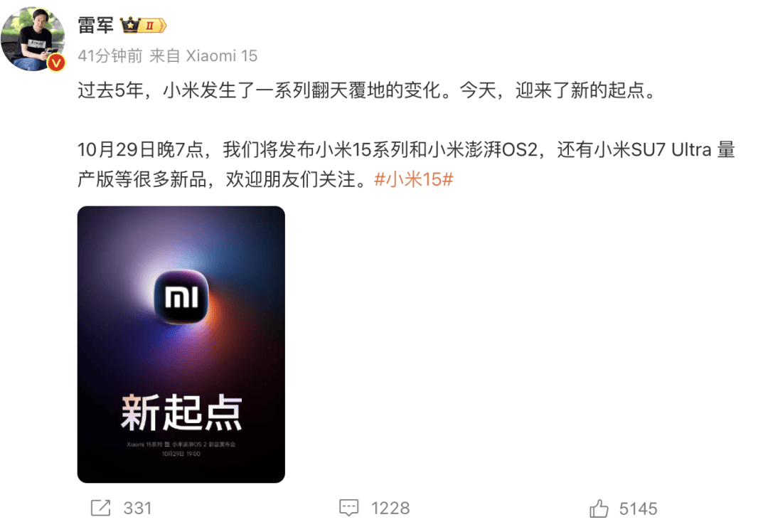Open the username 雷军 link
This screenshot has height=532, width=768.
[95, 25]
